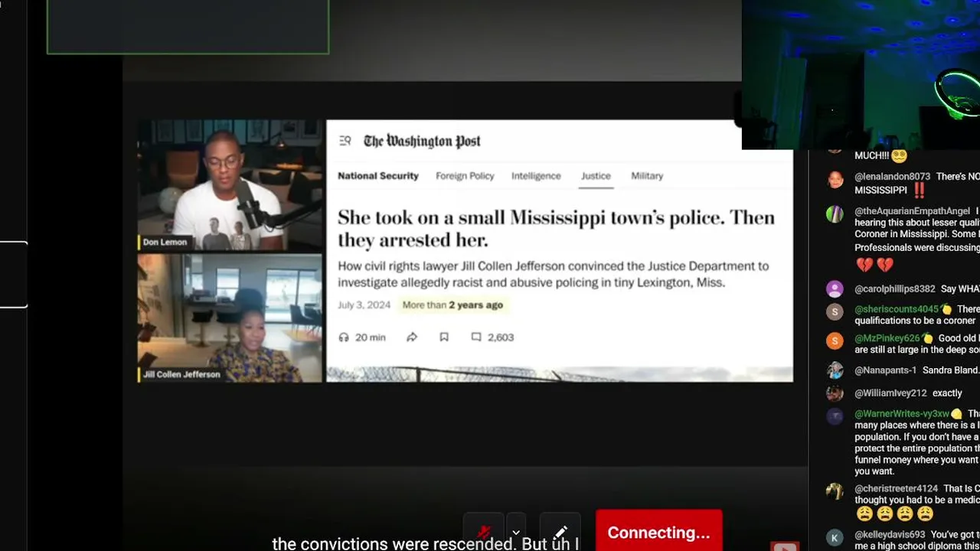The image size is (980, 551).
Task: Open @cheristreeter4124's chat profile
Action: (x=896, y=488)
